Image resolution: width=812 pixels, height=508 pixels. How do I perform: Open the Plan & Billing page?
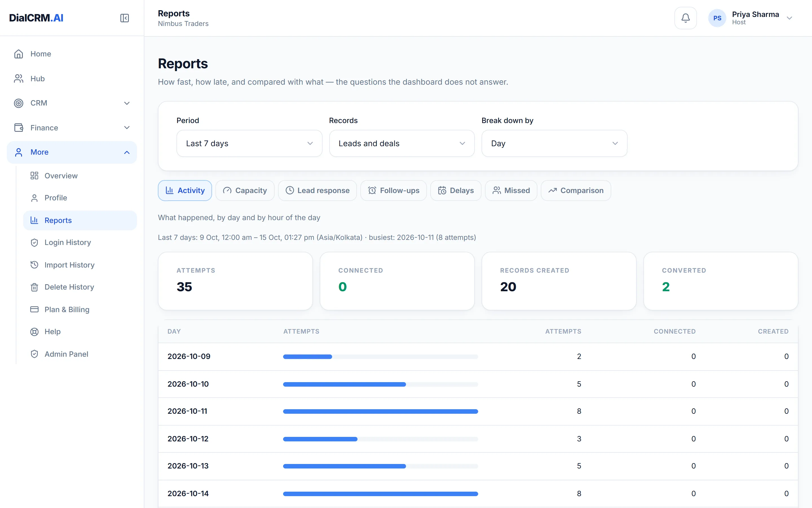point(80,309)
